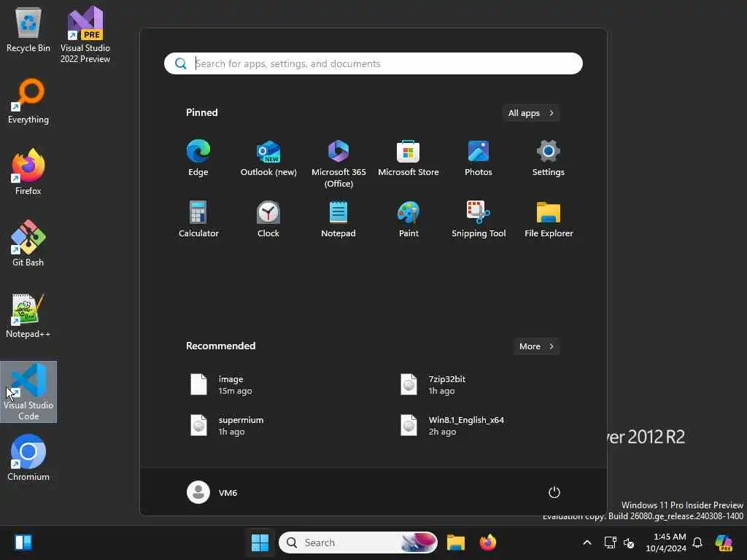747x560 pixels.
Task: Open File Explorer in pinned apps
Action: click(549, 219)
